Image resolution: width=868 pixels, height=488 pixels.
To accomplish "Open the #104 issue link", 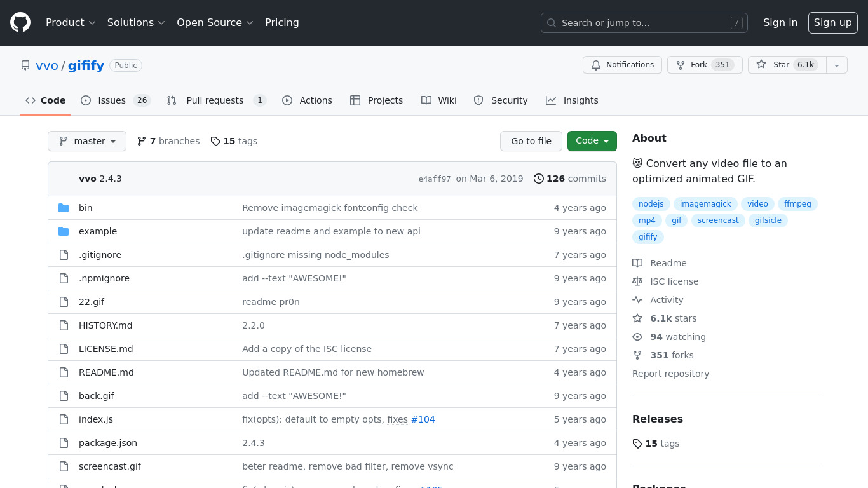I will [x=423, y=419].
